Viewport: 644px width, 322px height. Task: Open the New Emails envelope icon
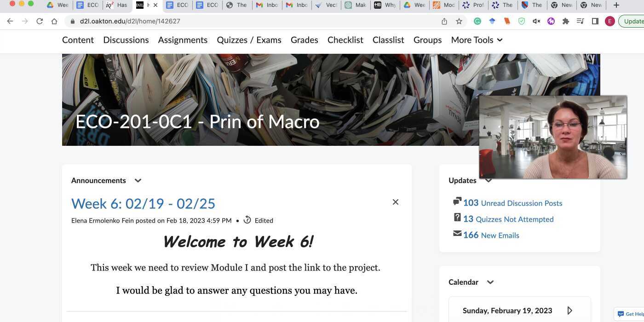457,233
